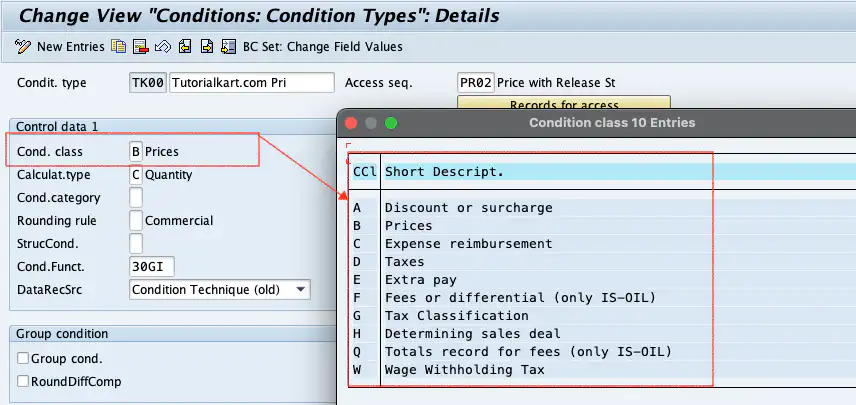This screenshot has height=405, width=856.
Task: Click the Cond. class input field
Action: tap(136, 151)
